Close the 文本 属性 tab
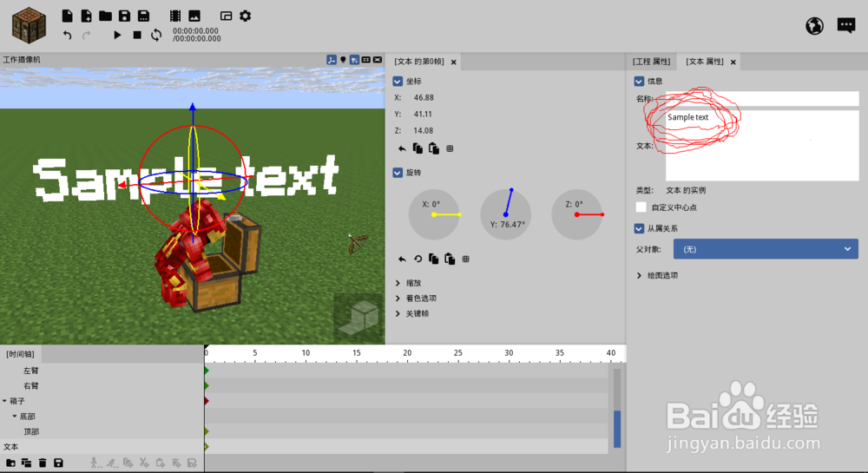The image size is (868, 473). coord(733,62)
